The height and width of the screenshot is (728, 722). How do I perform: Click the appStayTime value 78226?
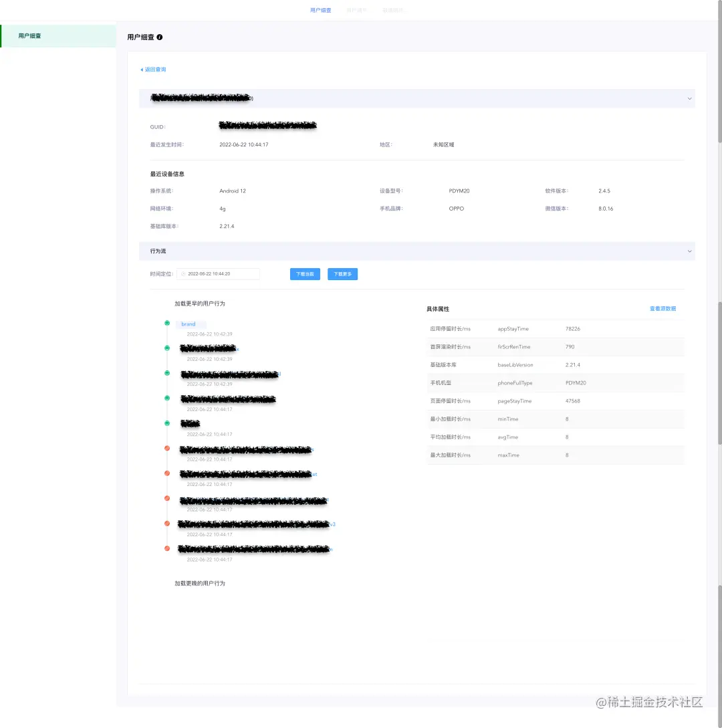pos(572,329)
